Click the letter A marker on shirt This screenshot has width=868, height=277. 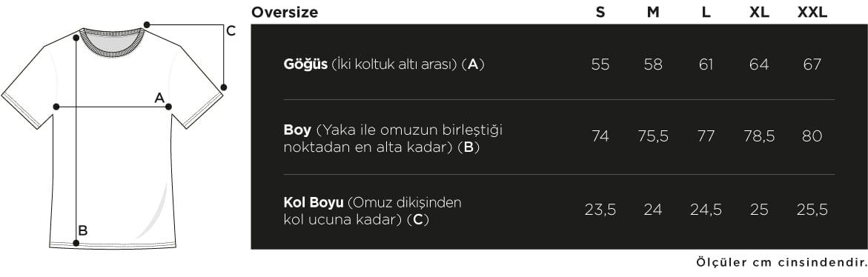coord(159,98)
